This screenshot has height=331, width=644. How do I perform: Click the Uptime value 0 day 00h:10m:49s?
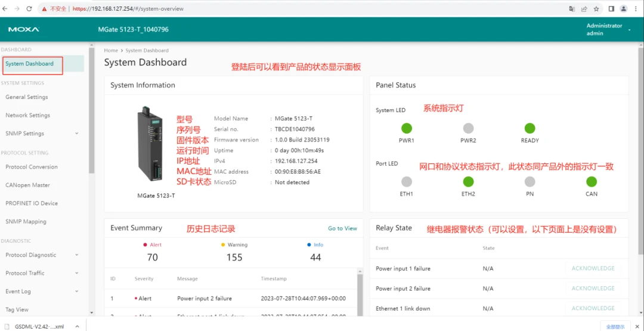(299, 150)
